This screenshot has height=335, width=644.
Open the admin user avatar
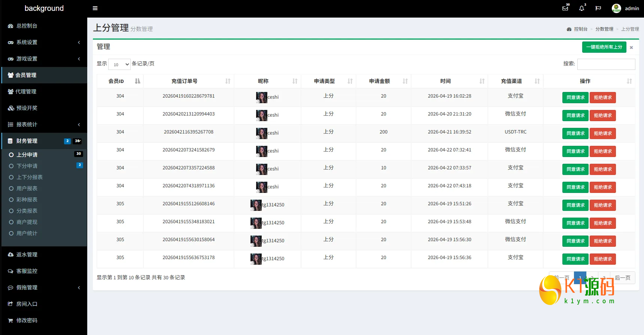[616, 8]
